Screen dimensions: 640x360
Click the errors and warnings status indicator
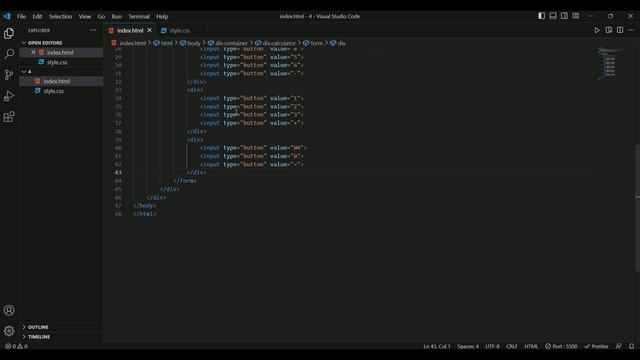pos(16,346)
